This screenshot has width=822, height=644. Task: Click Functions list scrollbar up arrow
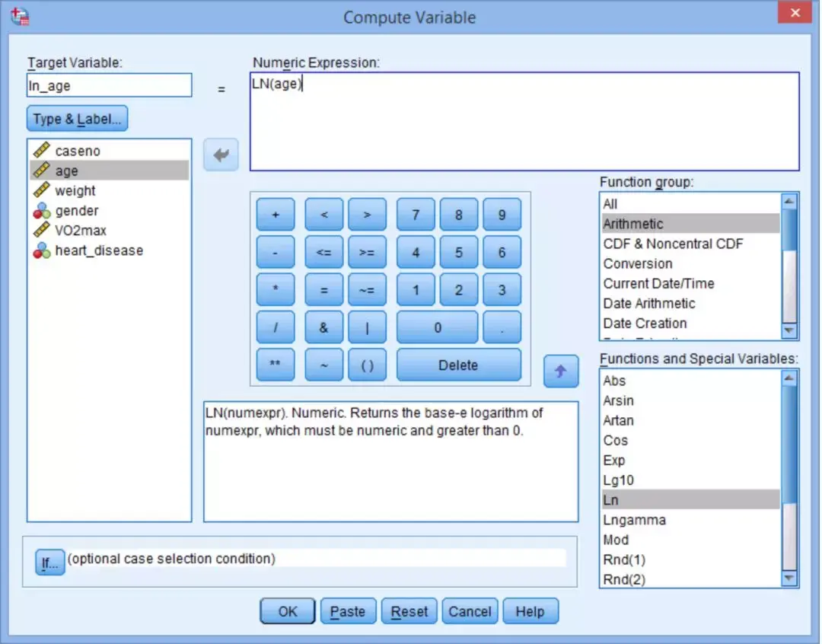coord(789,378)
